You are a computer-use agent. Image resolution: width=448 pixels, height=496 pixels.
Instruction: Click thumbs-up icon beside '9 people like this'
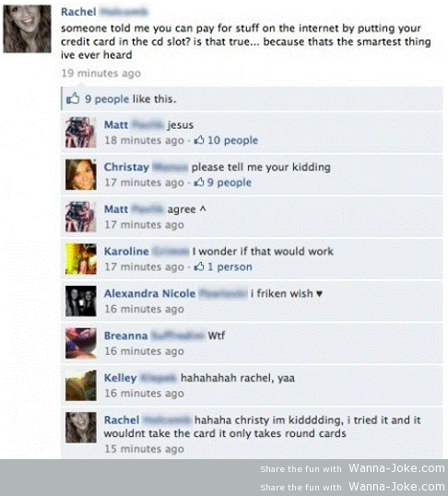click(73, 99)
